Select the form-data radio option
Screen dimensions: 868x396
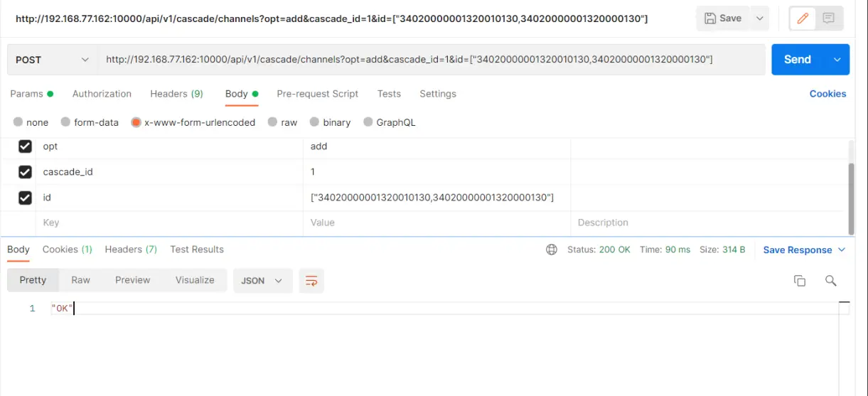66,122
